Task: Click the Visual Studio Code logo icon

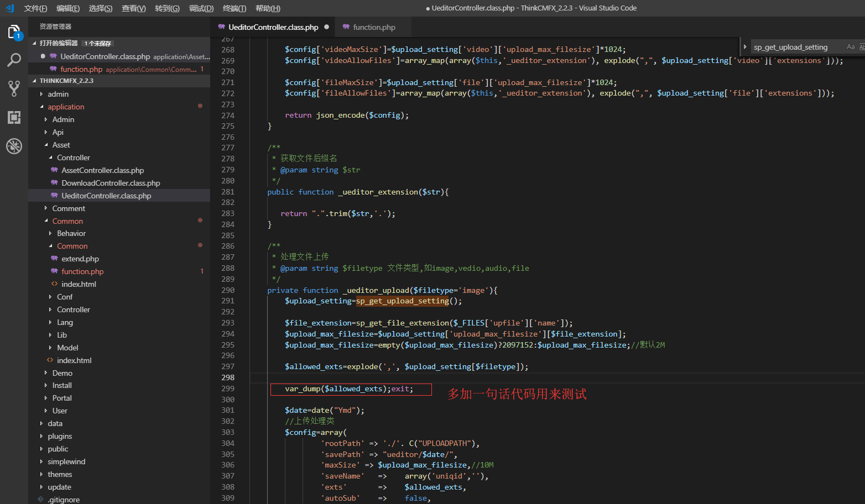Action: tap(9, 8)
